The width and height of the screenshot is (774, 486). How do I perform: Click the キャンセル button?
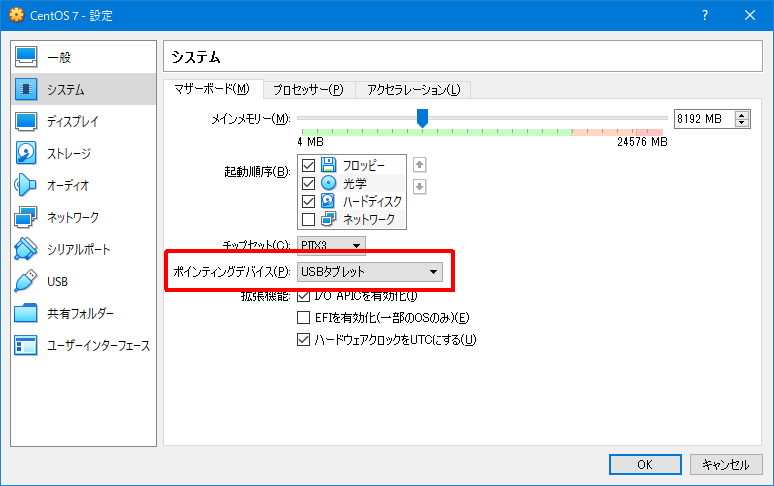[x=726, y=464]
